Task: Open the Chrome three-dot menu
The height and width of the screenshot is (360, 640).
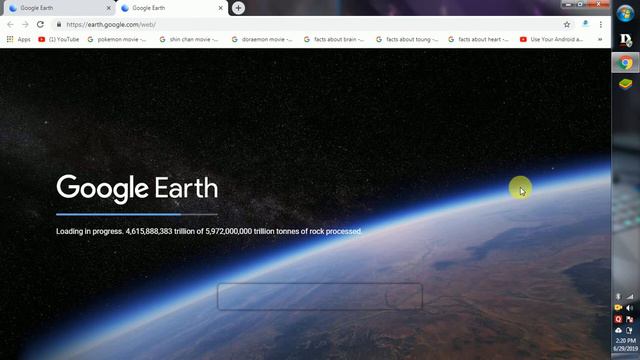Action: tap(601, 24)
